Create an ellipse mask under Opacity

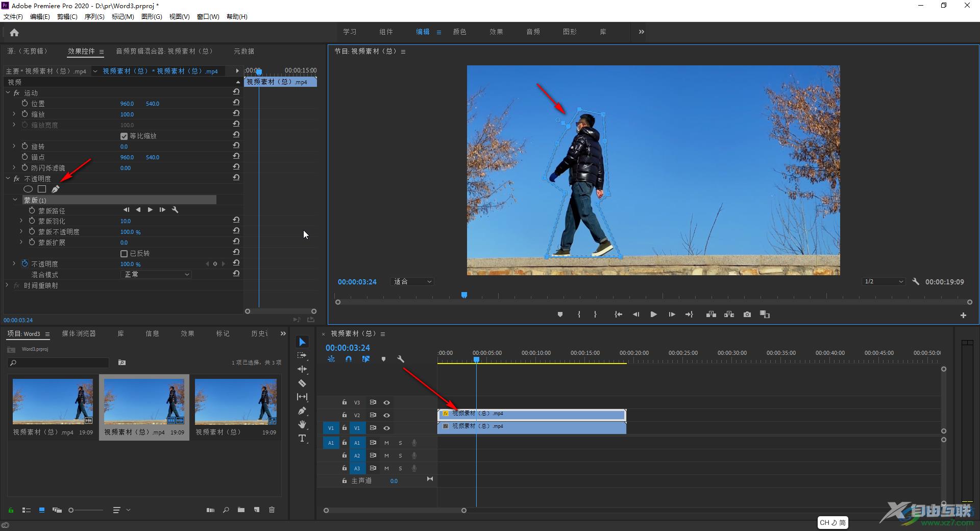(x=28, y=189)
